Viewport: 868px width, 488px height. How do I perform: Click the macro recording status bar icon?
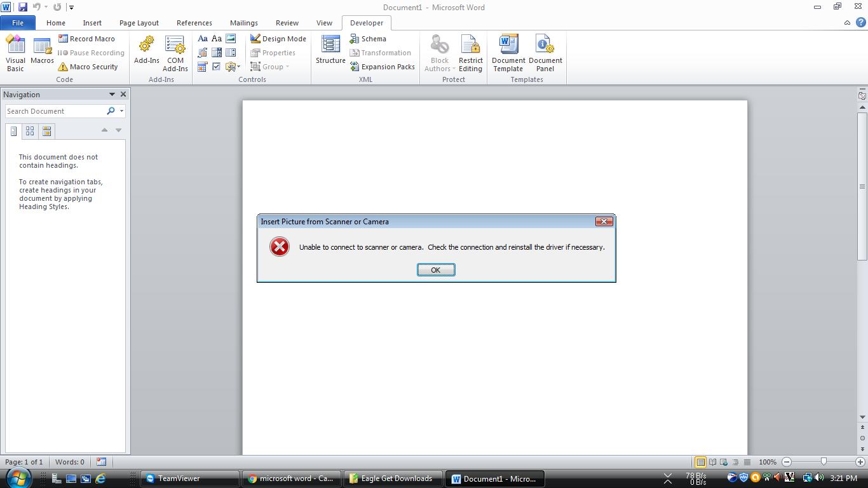101,462
